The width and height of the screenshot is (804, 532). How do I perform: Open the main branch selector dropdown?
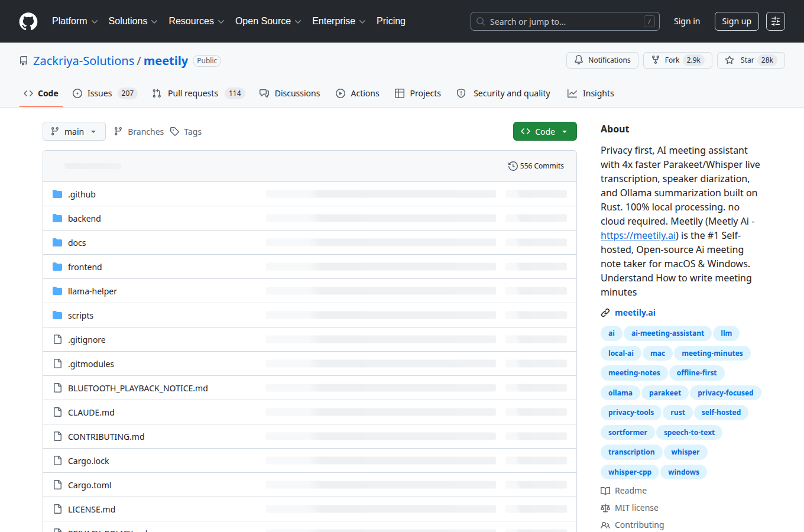pos(74,131)
